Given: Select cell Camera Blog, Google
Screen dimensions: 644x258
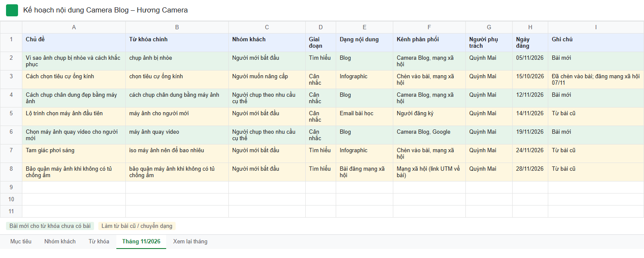Looking at the screenshot, I should click(x=429, y=135).
